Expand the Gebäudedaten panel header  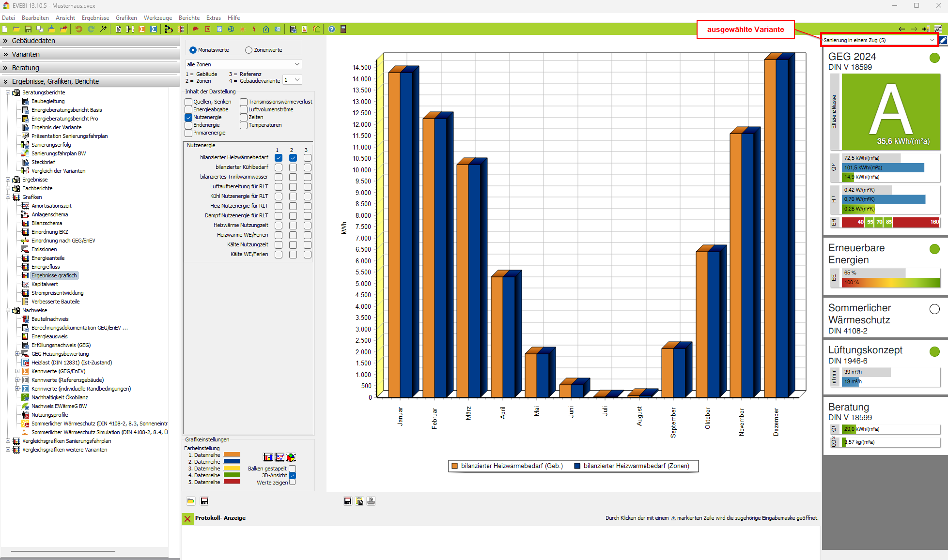(x=33, y=41)
